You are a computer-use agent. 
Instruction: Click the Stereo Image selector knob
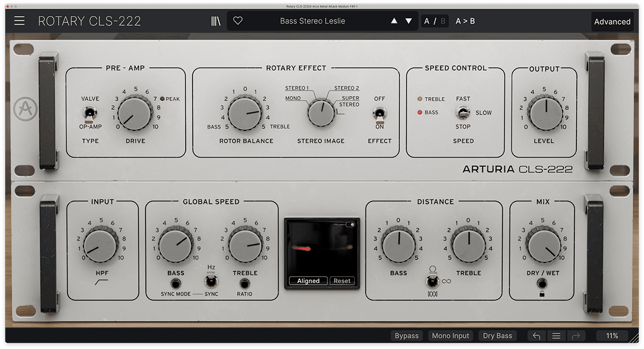pos(321,113)
